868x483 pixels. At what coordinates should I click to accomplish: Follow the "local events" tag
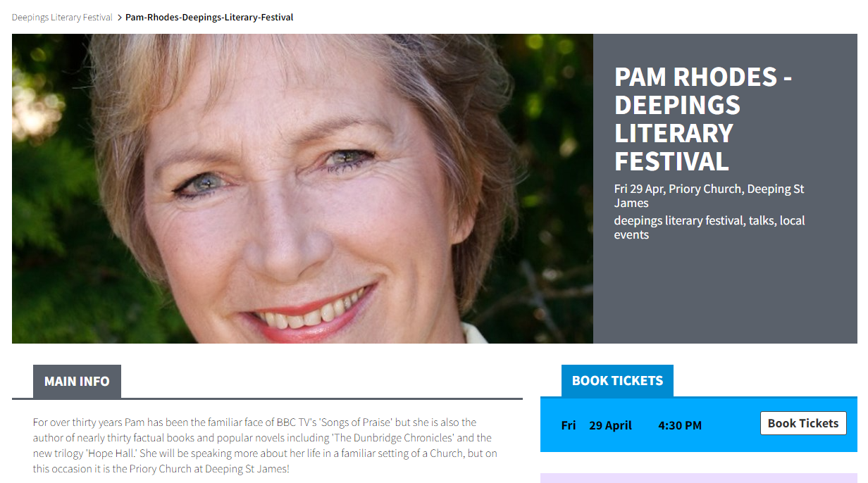(x=792, y=220)
